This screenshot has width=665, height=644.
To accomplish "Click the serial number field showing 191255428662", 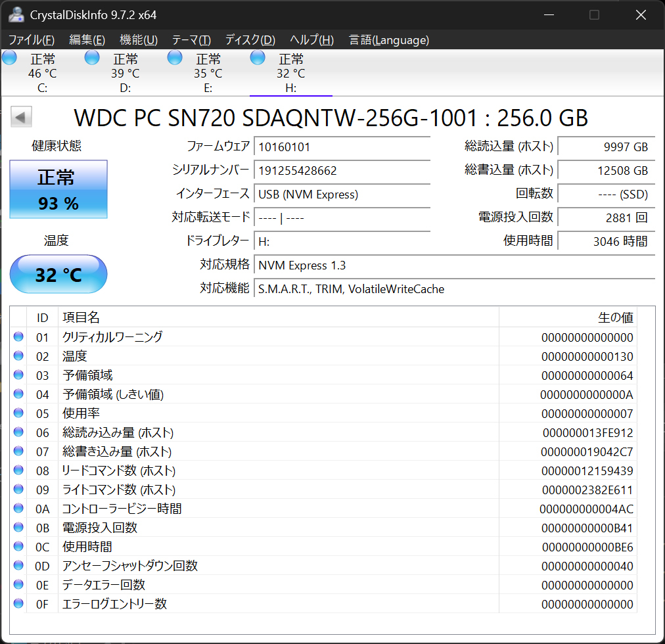I will pyautogui.click(x=342, y=170).
